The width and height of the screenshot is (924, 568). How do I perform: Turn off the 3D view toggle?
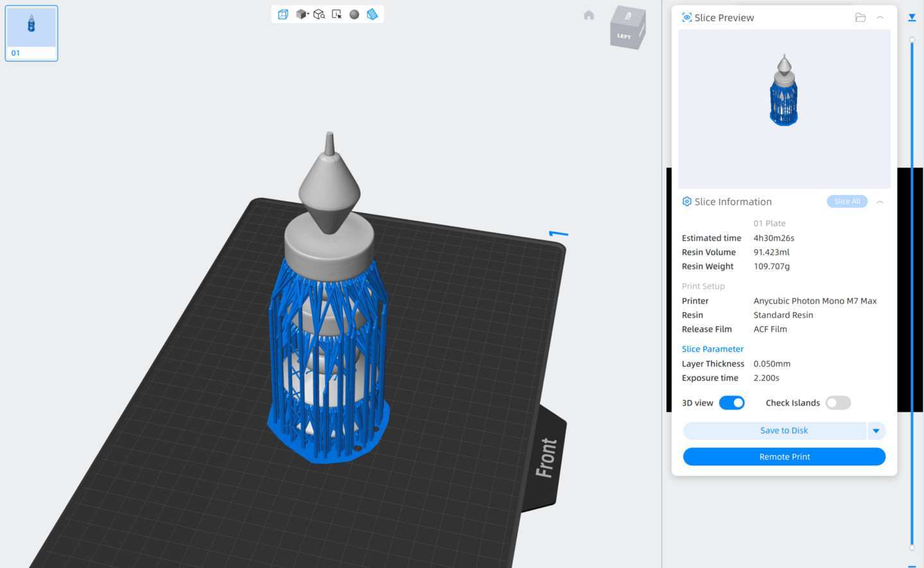[x=732, y=402]
